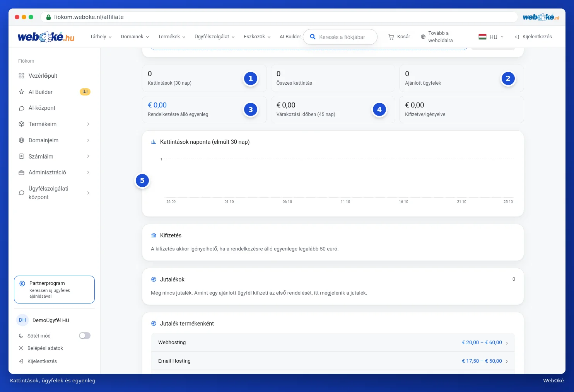Image resolution: width=574 pixels, height=392 pixels.
Task: Focus the Keresés a fiókjában search field
Action: pyautogui.click(x=340, y=37)
